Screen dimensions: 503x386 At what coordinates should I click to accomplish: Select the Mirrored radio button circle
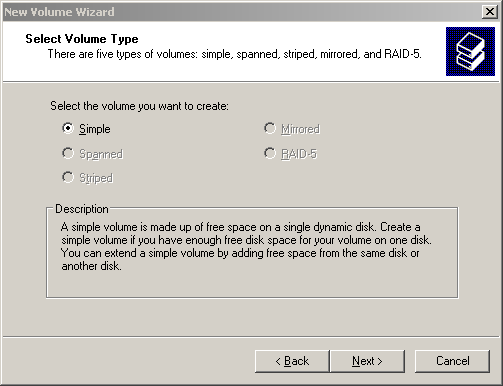(x=270, y=128)
